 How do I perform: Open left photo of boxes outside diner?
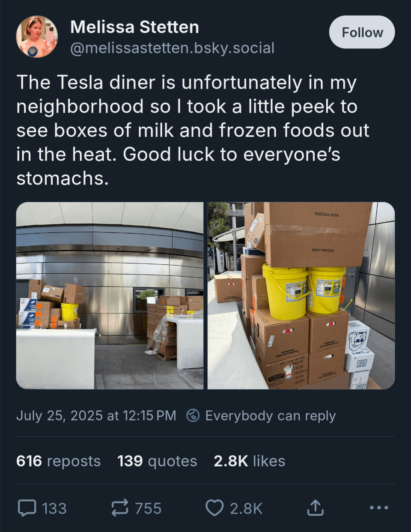coord(110,296)
